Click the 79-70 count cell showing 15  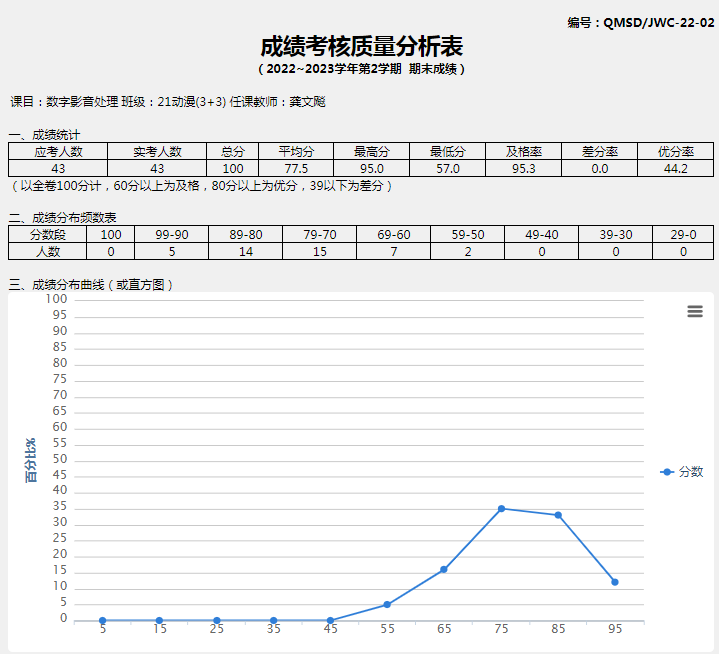click(x=320, y=251)
